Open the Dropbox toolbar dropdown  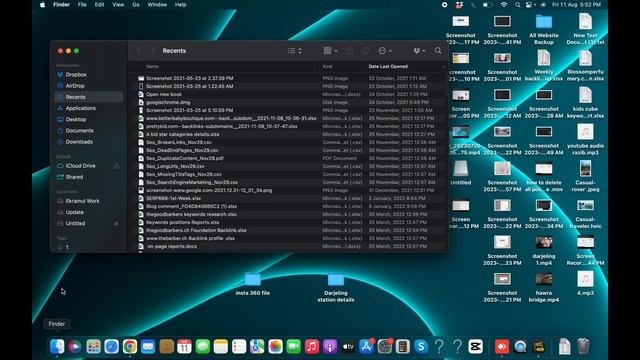419,51
